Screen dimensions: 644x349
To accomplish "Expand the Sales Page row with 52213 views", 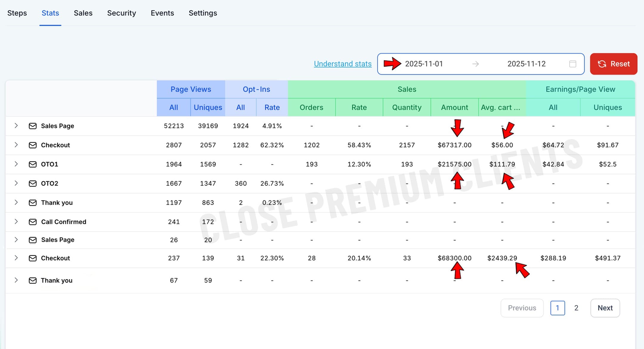I will coord(16,126).
